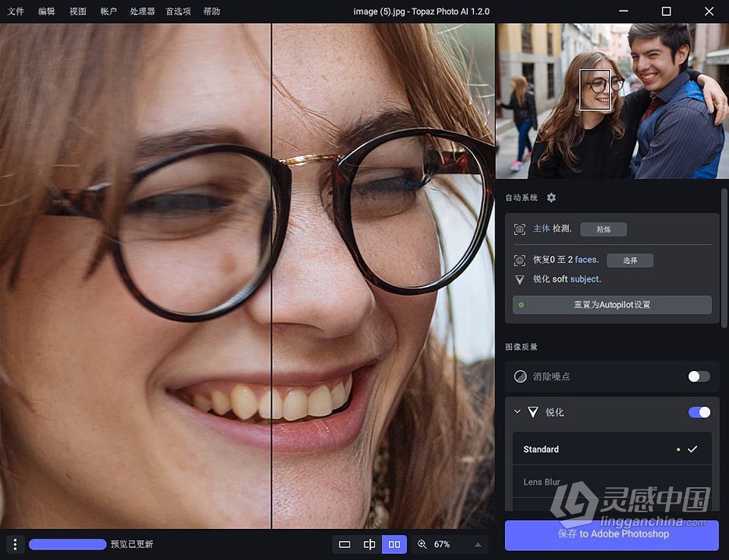Open the three-dot options menu
This screenshot has height=560, width=729.
point(15,544)
